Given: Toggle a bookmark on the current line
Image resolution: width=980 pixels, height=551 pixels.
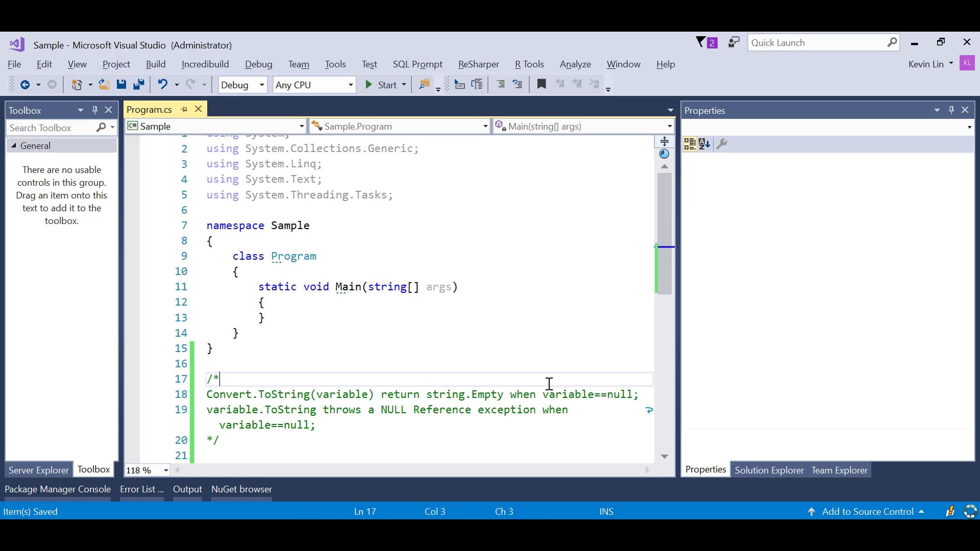Looking at the screenshot, I should [x=542, y=84].
